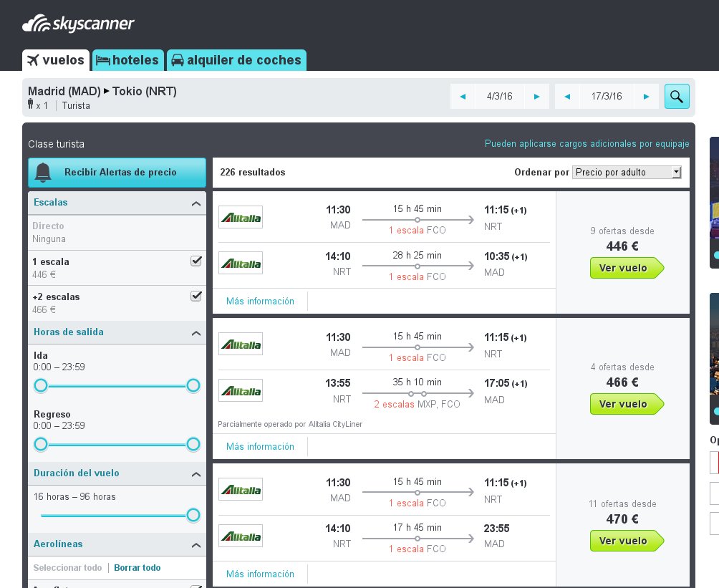Image resolution: width=719 pixels, height=588 pixels.
Task: Click the flight duration slider handle
Action: click(x=193, y=516)
